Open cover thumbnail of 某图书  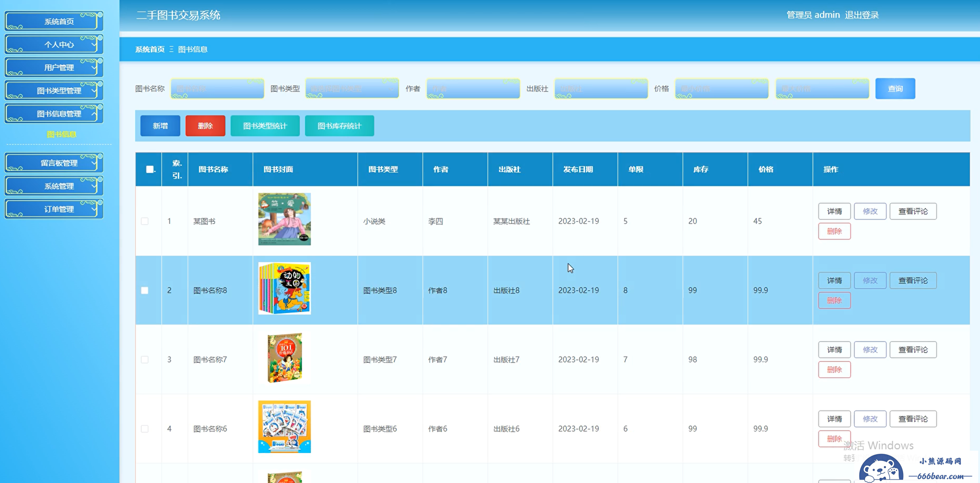pyautogui.click(x=285, y=219)
